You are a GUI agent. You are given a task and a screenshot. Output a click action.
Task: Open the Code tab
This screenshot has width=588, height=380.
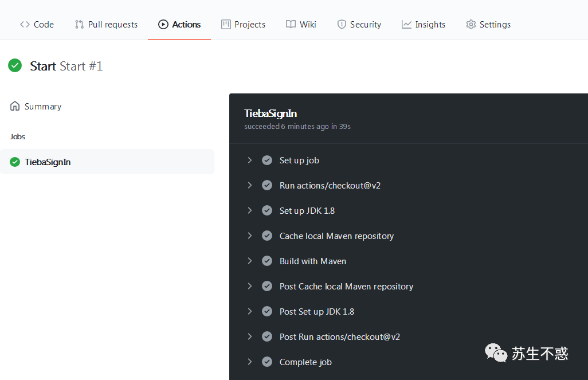(x=37, y=25)
